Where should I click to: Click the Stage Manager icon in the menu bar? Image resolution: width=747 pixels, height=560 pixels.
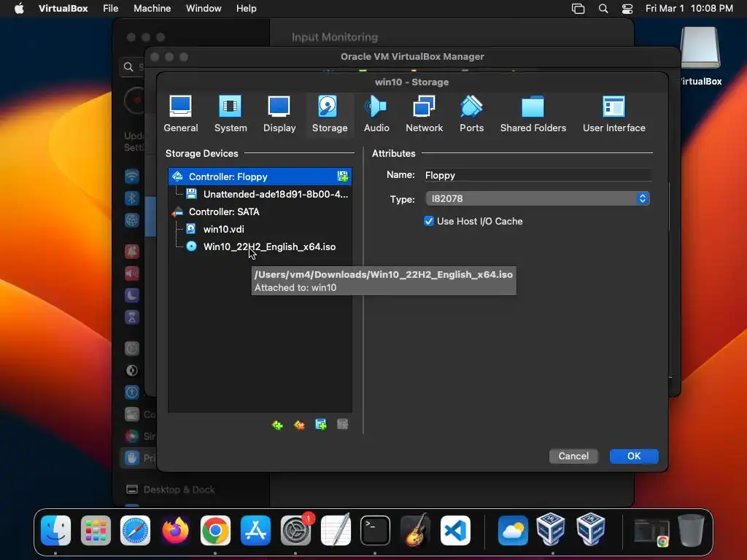click(578, 9)
